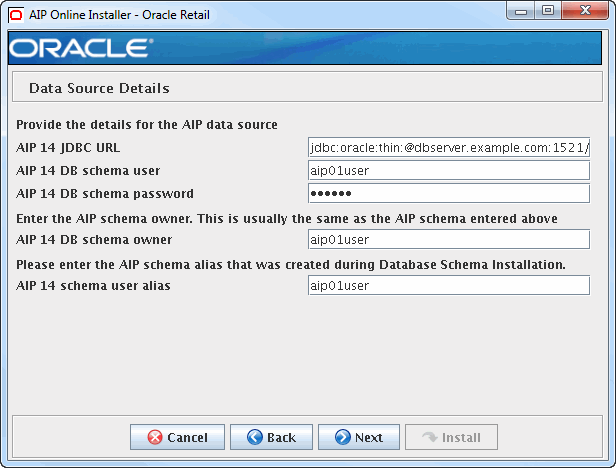Select the DB schema password field
Image resolution: width=616 pixels, height=468 pixels.
point(449,193)
